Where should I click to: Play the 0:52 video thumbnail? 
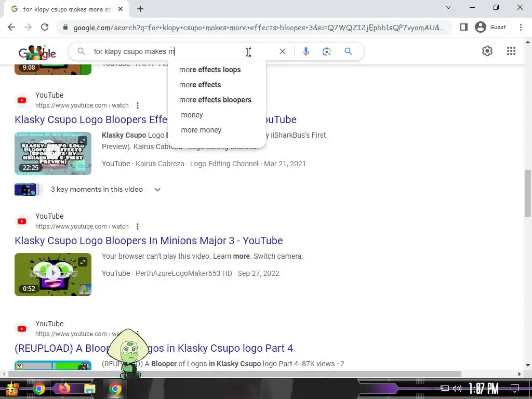tap(53, 274)
